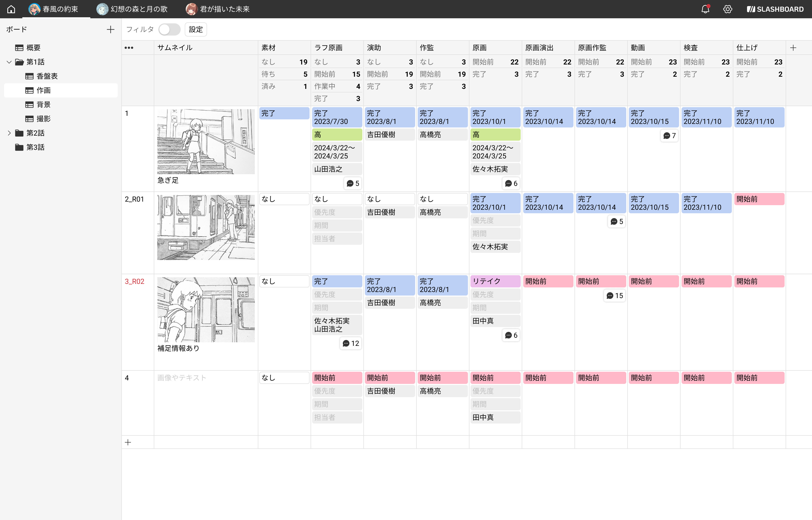The height and width of the screenshot is (520, 812).
Task: Click the ••• options icon in the table header
Action: point(129,48)
